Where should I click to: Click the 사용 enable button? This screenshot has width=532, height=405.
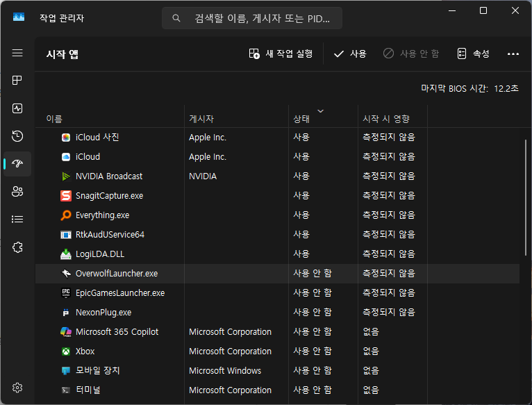coord(350,53)
